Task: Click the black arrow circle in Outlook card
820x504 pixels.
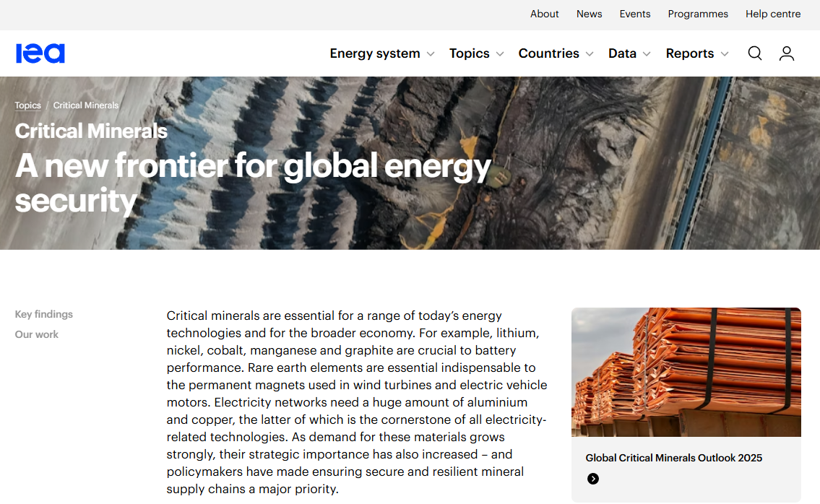Action: (593, 479)
